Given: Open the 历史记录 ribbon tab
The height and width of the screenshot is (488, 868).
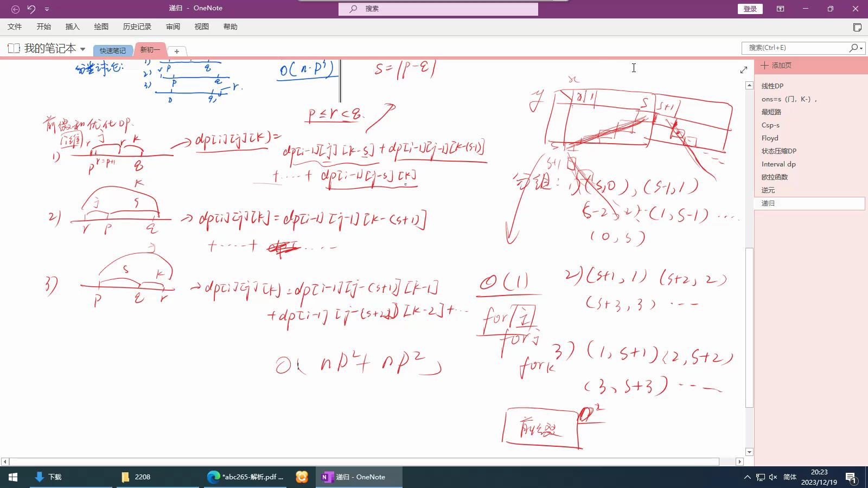Looking at the screenshot, I should 137,27.
